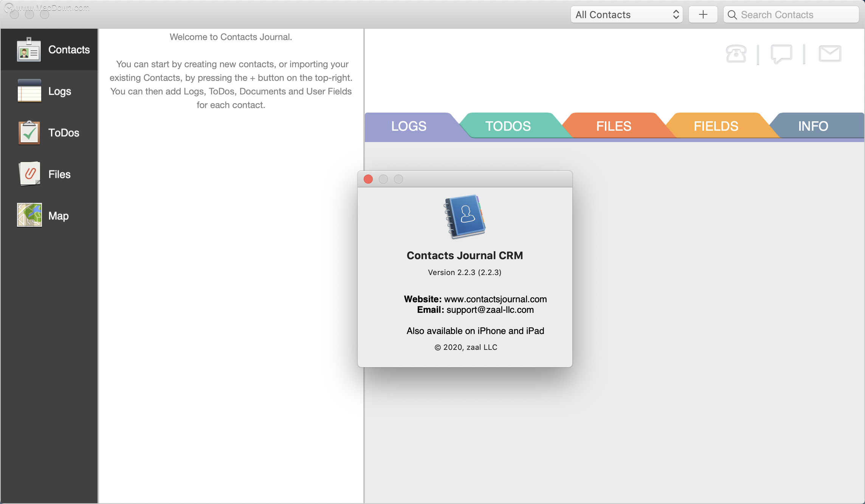Click the Welcome to Contacts Journal text
Image resolution: width=865 pixels, height=504 pixels.
coord(231,37)
